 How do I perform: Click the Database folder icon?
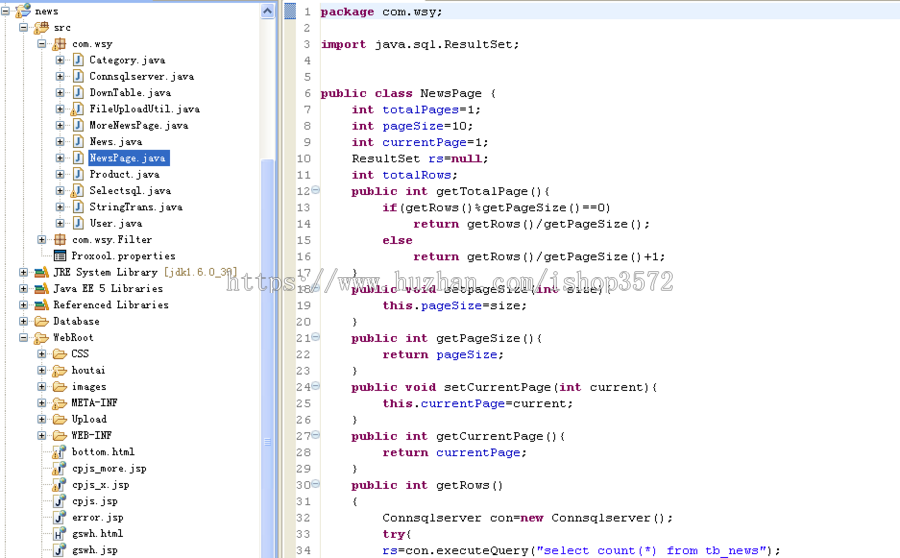[41, 321]
